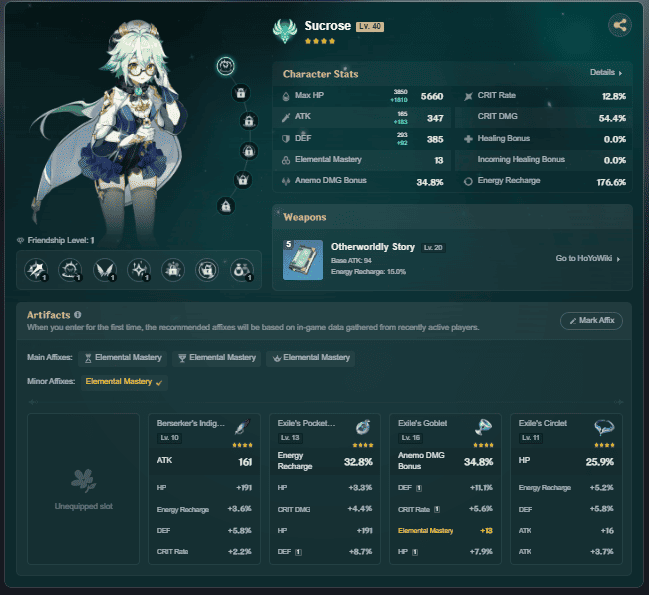
Task: Click the Lv. 40 level badge
Action: [x=370, y=26]
